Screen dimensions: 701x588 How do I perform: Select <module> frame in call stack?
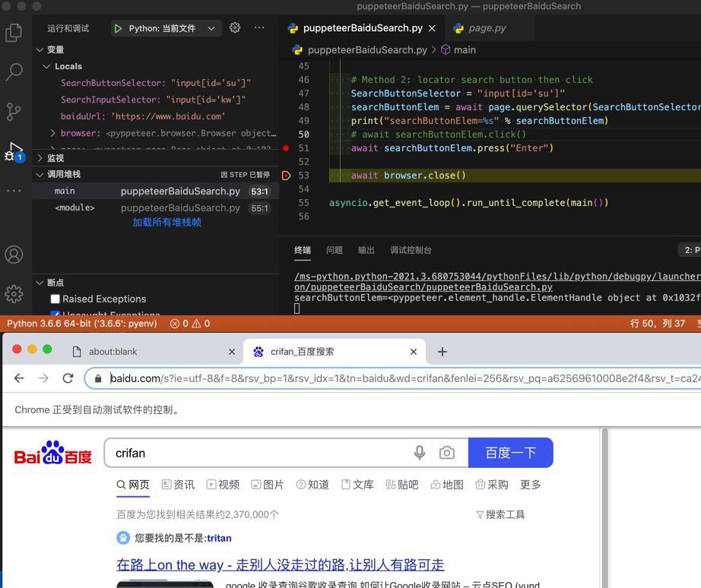(x=156, y=208)
